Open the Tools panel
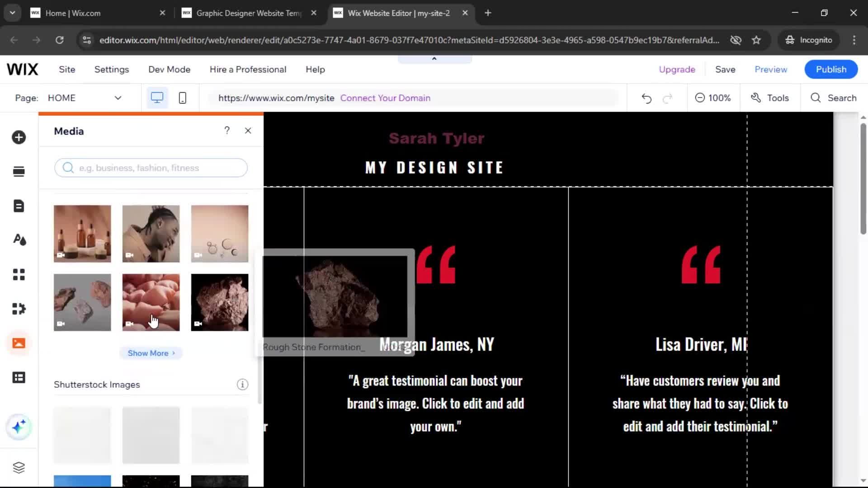 click(770, 98)
